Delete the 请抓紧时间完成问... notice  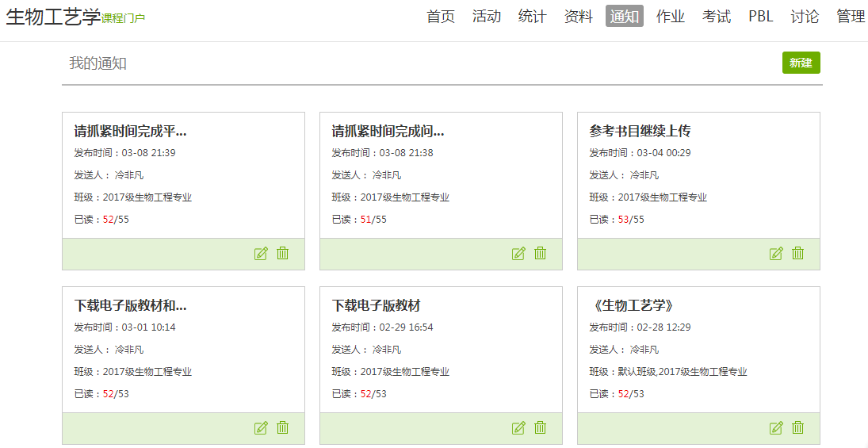(541, 254)
